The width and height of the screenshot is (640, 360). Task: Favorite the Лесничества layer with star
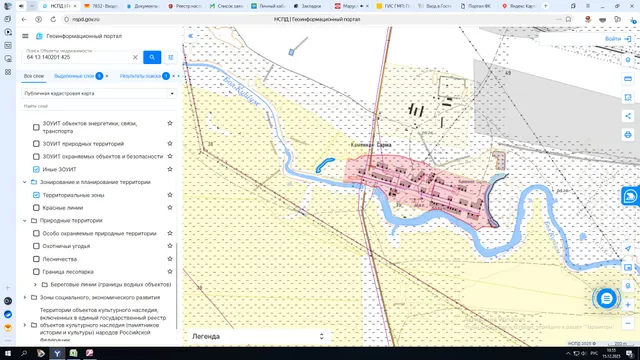point(170,259)
